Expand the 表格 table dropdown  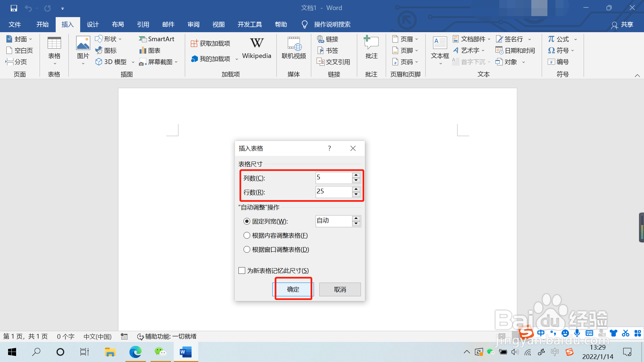[54, 56]
